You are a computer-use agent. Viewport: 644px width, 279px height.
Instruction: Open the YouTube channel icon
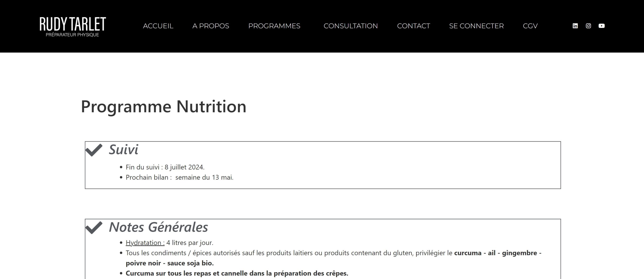click(x=602, y=26)
